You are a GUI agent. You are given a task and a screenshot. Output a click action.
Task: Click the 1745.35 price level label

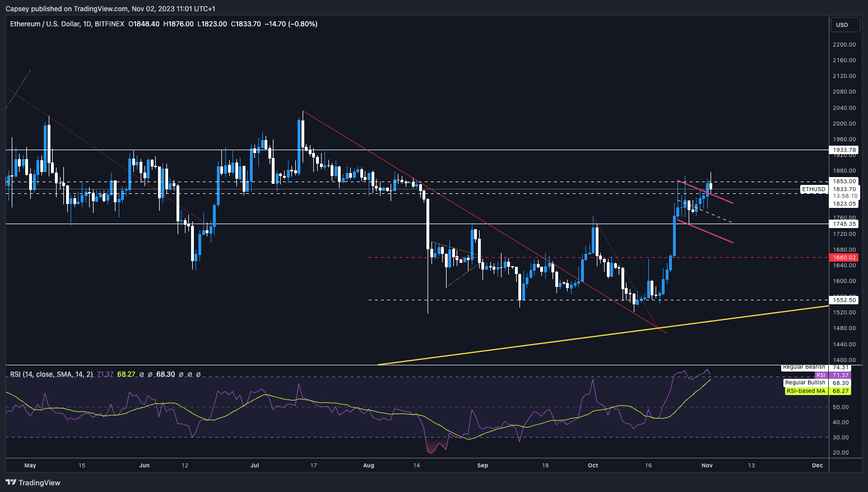pos(843,223)
